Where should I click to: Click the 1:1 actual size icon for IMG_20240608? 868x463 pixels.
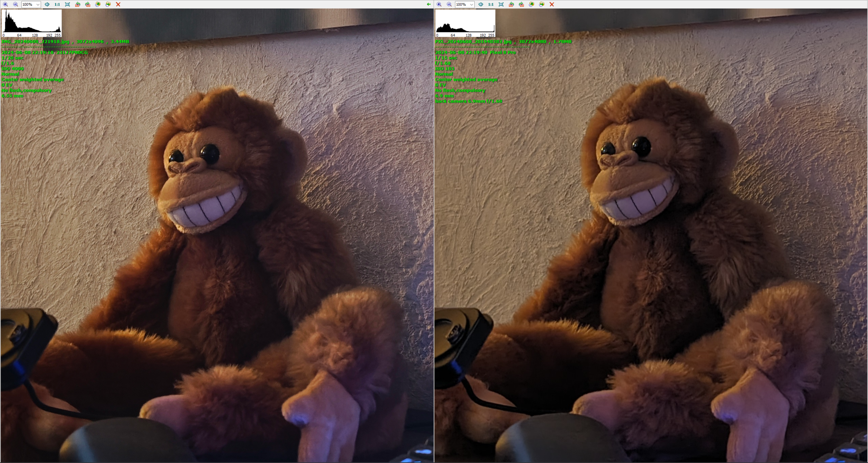coord(57,5)
